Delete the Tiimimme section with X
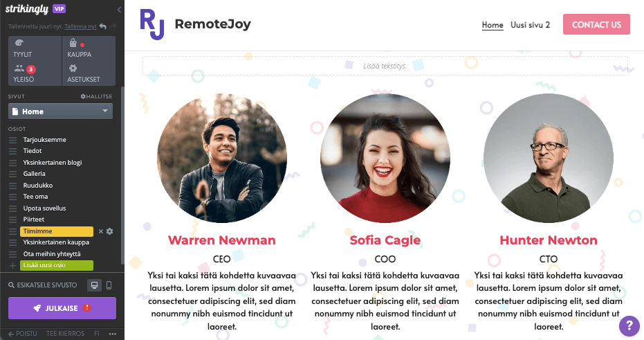 pyautogui.click(x=100, y=231)
